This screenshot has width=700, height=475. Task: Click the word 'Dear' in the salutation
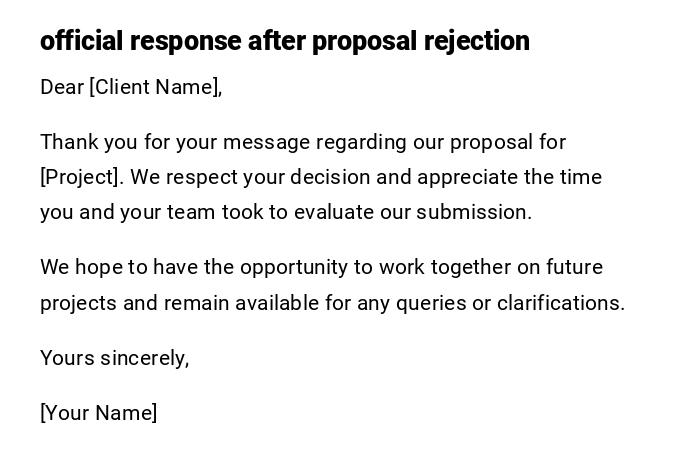point(62,87)
